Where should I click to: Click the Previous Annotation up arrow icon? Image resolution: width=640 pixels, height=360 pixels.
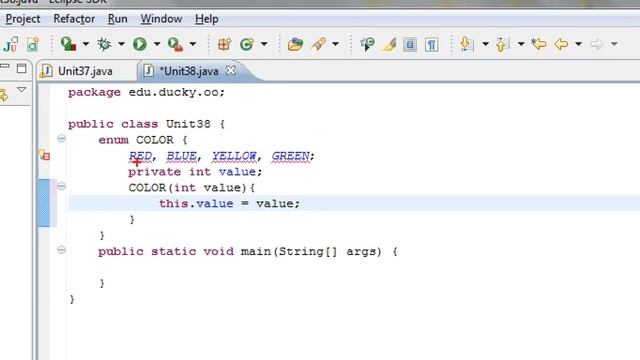(502, 44)
